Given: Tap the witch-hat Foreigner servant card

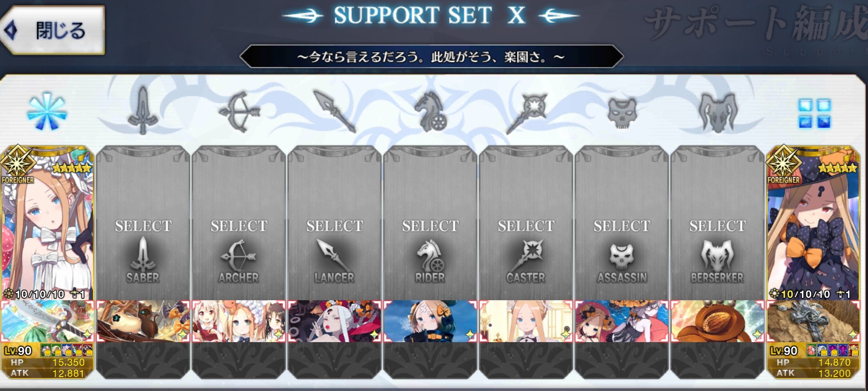Looking at the screenshot, I should click(813, 223).
